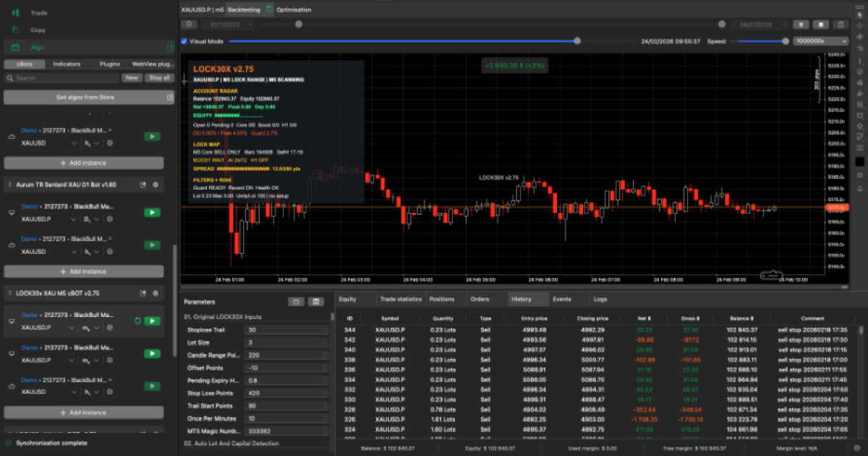
Task: Click the backtest Speed slider handle
Action: point(786,41)
